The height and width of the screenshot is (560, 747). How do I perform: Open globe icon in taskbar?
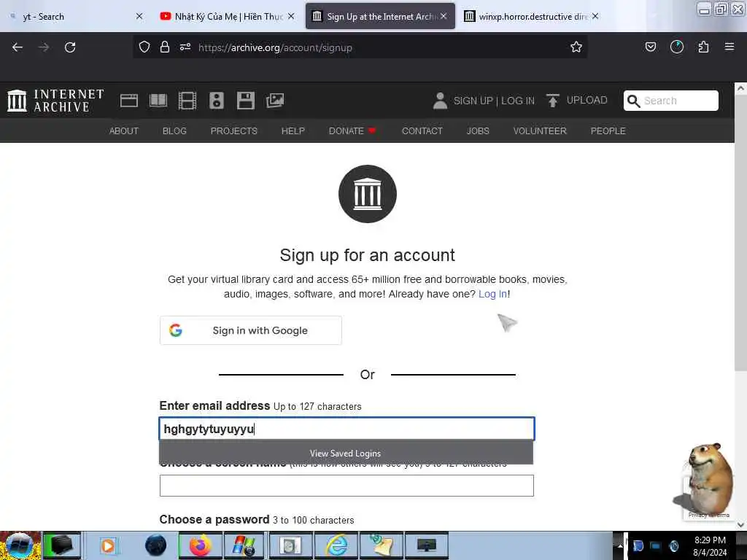pos(156,545)
